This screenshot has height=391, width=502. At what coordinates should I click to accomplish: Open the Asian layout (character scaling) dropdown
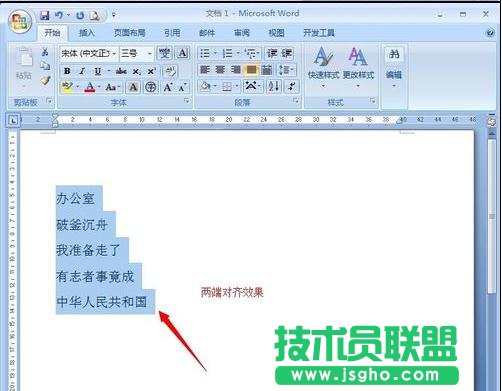[x=253, y=87]
